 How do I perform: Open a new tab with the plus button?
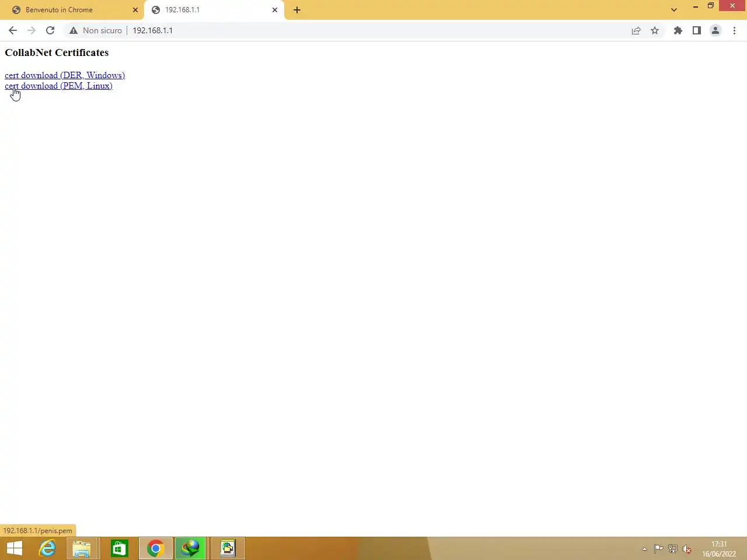coord(297,10)
